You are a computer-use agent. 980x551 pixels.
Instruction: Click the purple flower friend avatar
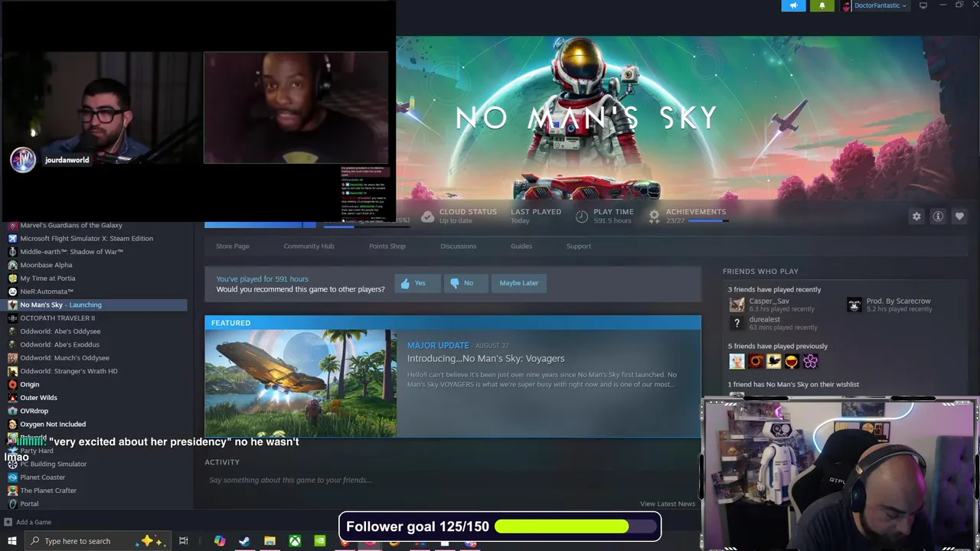click(810, 361)
